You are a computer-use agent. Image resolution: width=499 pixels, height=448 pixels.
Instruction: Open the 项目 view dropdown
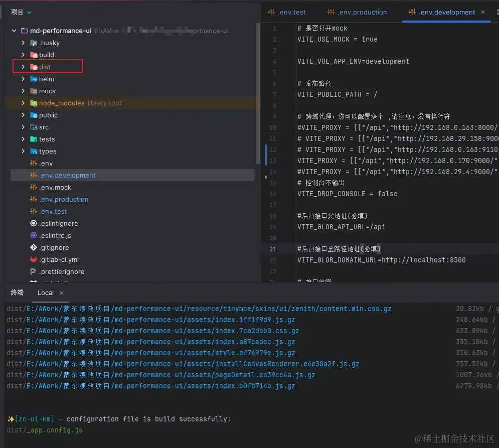[21, 12]
